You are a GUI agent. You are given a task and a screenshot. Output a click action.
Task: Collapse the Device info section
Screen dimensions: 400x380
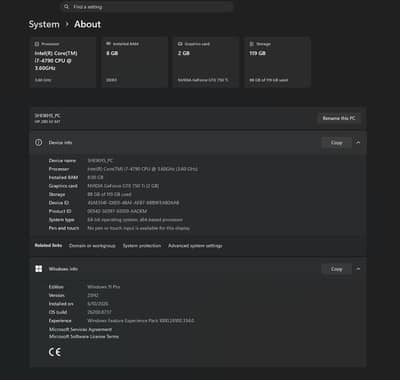click(358, 143)
